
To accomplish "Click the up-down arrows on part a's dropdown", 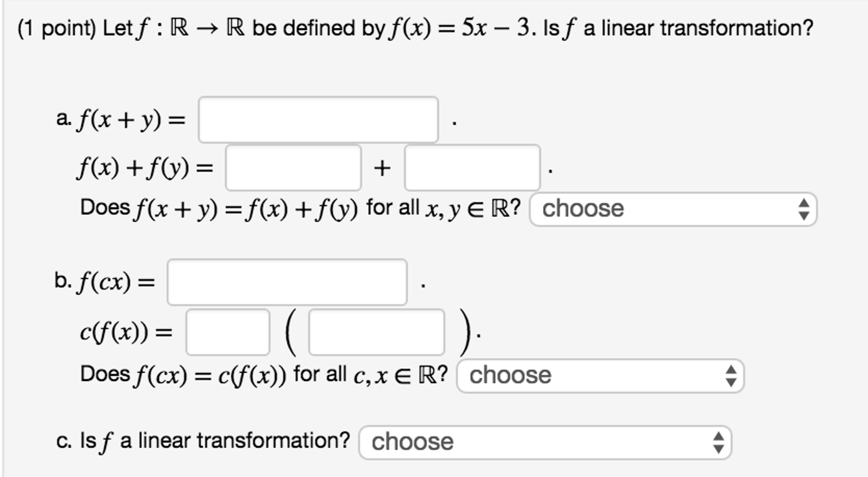I will [x=804, y=209].
